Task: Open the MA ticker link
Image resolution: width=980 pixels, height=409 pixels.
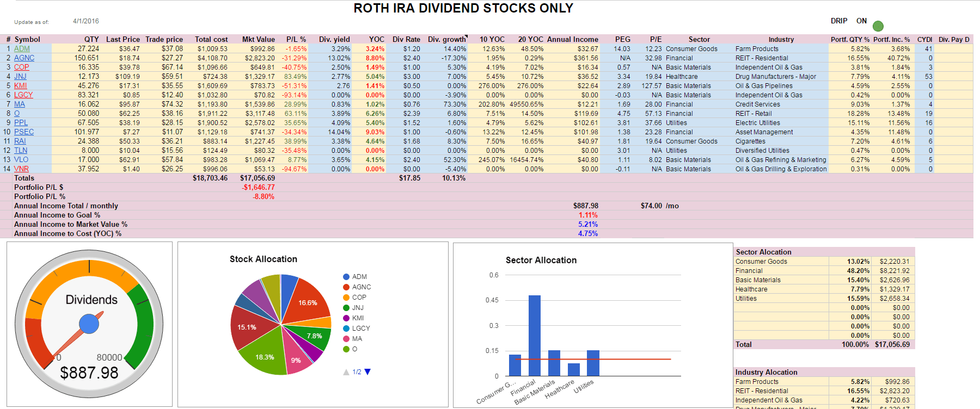Action: [20, 104]
